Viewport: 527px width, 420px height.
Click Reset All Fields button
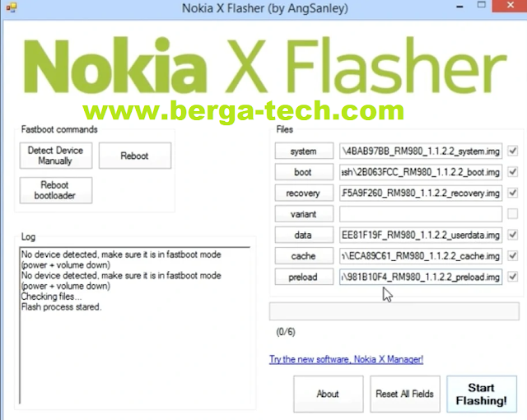[x=405, y=394]
